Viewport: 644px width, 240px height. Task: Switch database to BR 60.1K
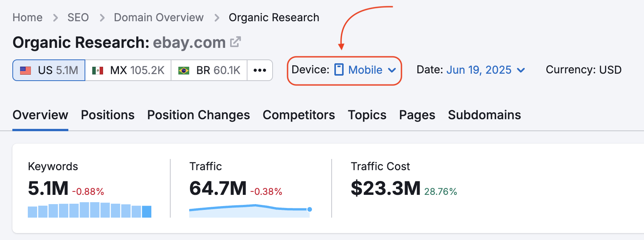click(208, 70)
